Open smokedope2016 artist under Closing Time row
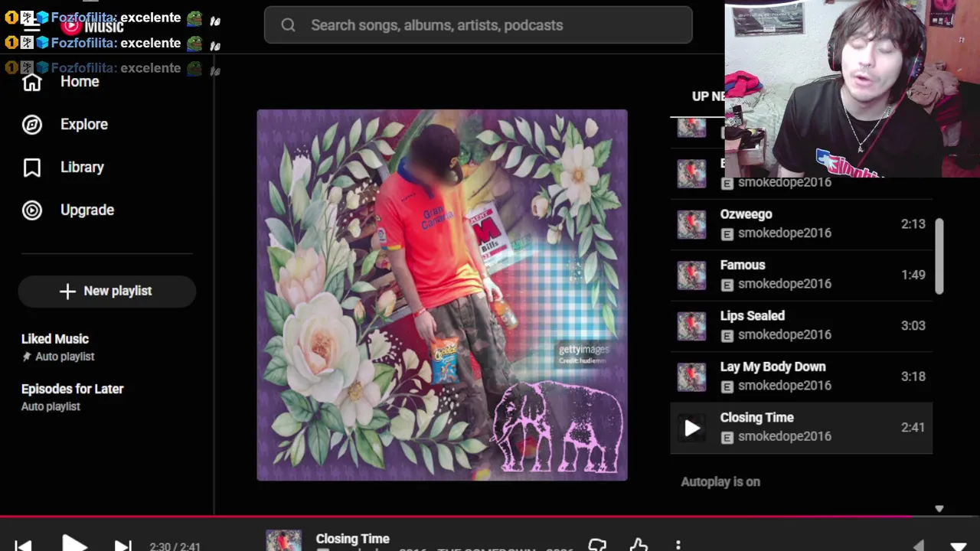Viewport: 980px width, 551px height. click(x=784, y=436)
